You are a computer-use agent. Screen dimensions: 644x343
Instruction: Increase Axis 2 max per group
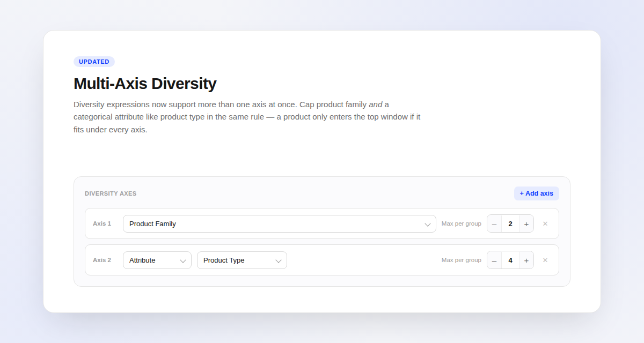pyautogui.click(x=526, y=260)
